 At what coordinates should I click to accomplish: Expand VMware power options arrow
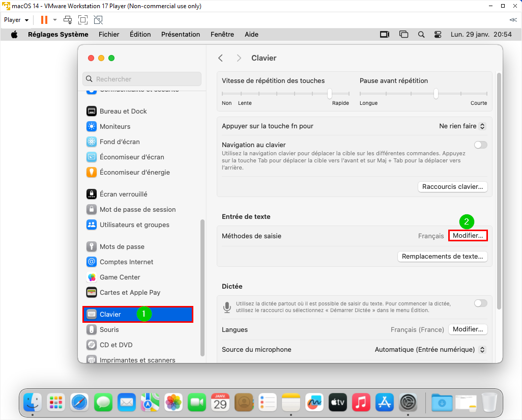(55, 20)
